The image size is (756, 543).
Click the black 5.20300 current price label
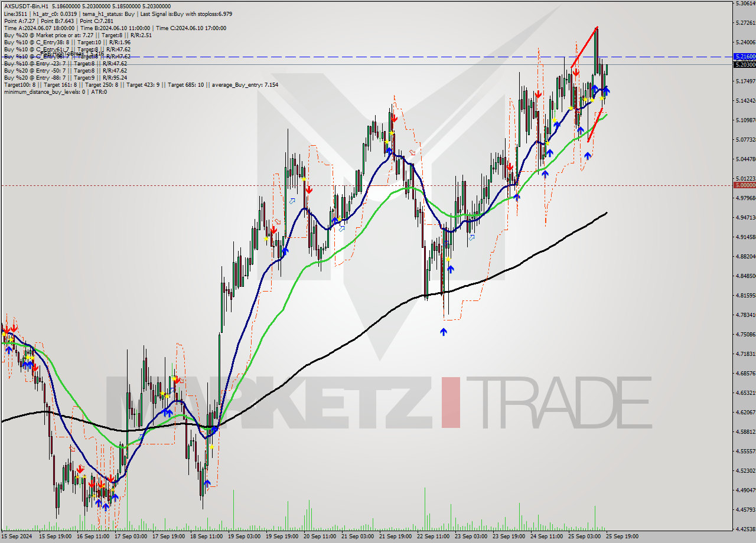point(745,64)
